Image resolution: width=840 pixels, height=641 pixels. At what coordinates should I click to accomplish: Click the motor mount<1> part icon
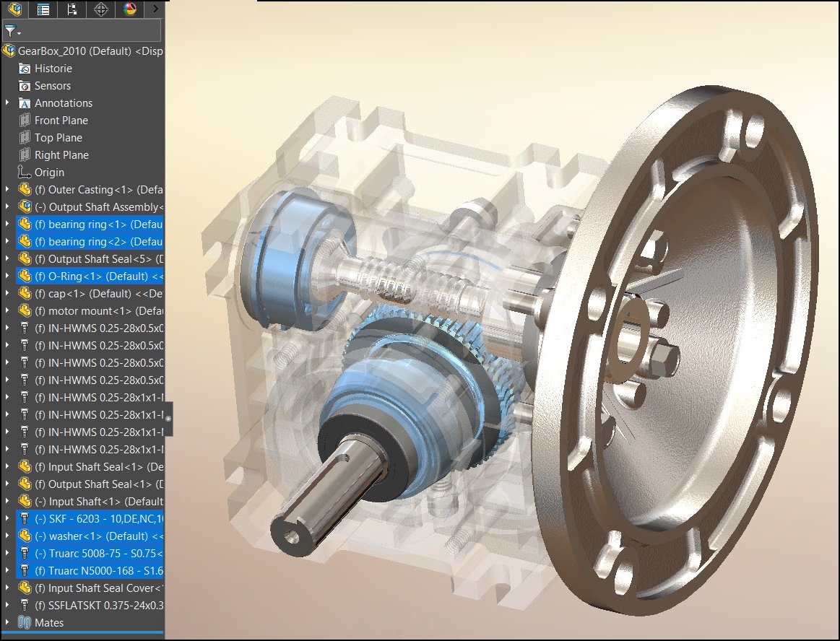point(25,310)
